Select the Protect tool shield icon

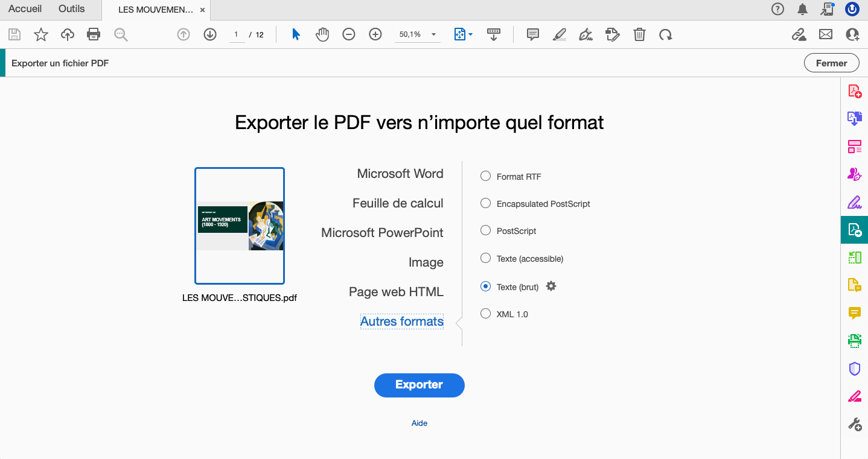[854, 369]
